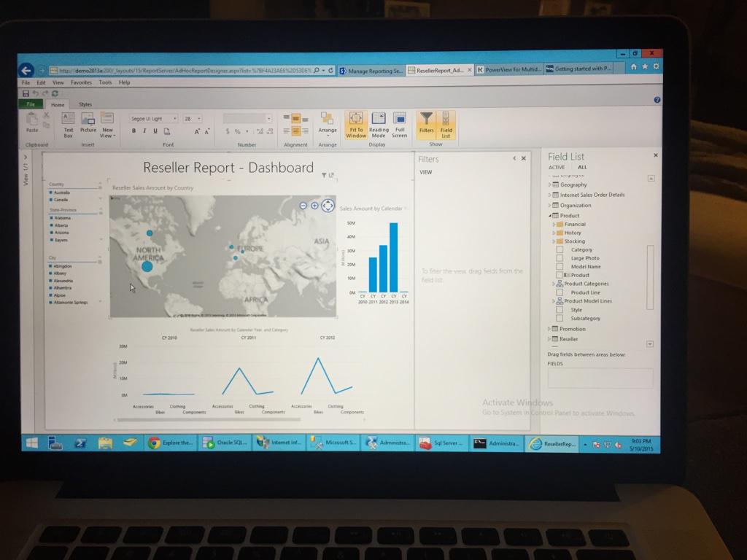The height and width of the screenshot is (560, 747).
Task: Toggle bold formatting
Action: pos(133,131)
